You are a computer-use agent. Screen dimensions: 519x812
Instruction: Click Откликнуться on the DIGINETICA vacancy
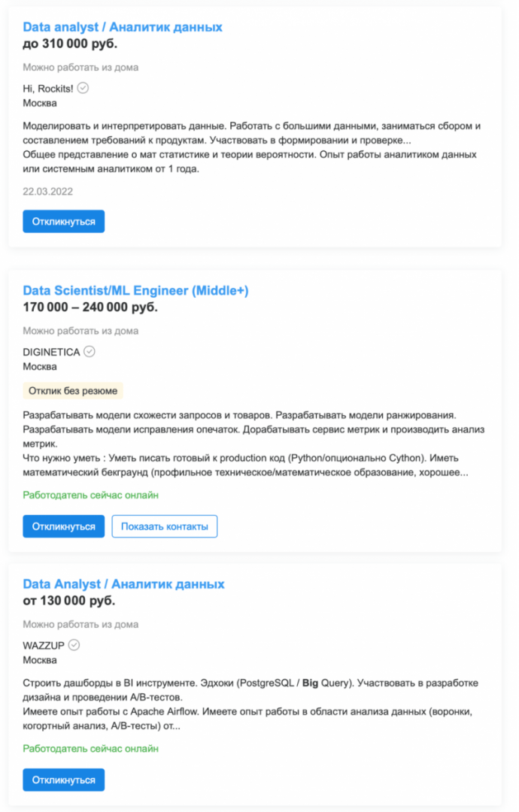tap(63, 526)
